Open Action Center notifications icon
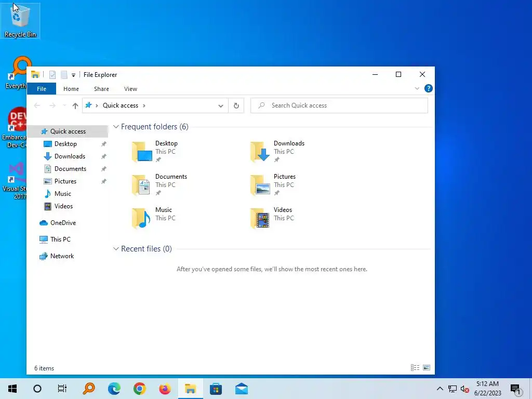Image resolution: width=532 pixels, height=399 pixels. [x=515, y=389]
